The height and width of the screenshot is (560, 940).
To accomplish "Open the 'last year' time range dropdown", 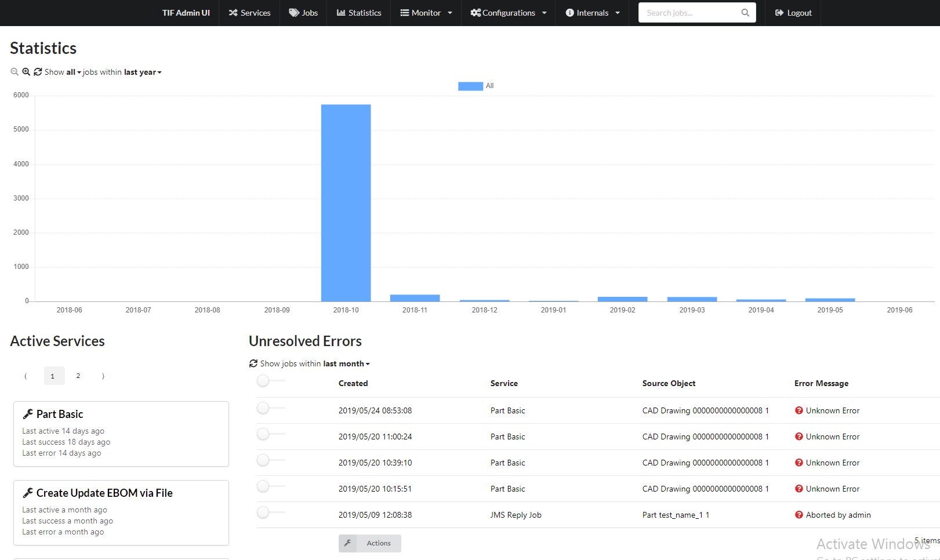I will pos(143,72).
